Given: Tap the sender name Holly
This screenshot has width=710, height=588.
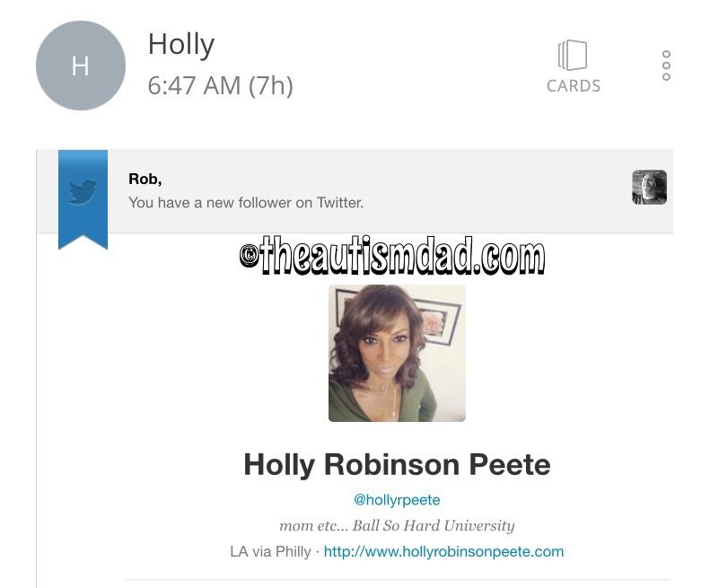Looking at the screenshot, I should point(181,45).
